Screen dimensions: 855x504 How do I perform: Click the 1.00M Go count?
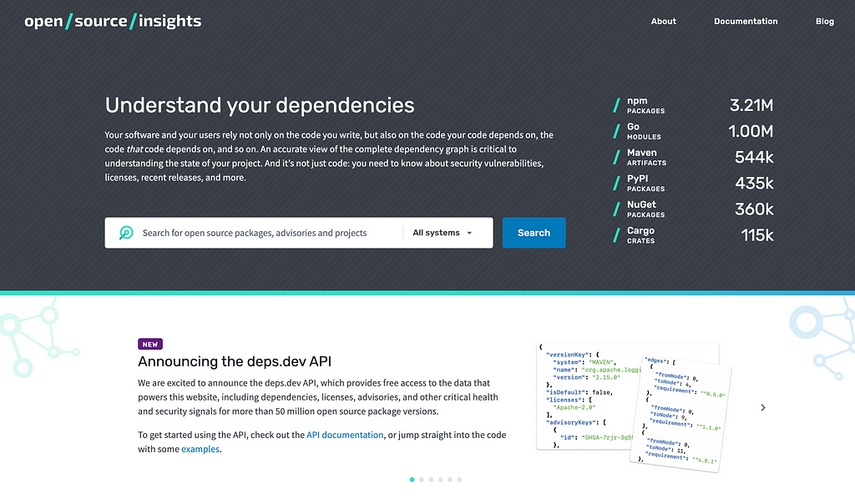click(751, 131)
